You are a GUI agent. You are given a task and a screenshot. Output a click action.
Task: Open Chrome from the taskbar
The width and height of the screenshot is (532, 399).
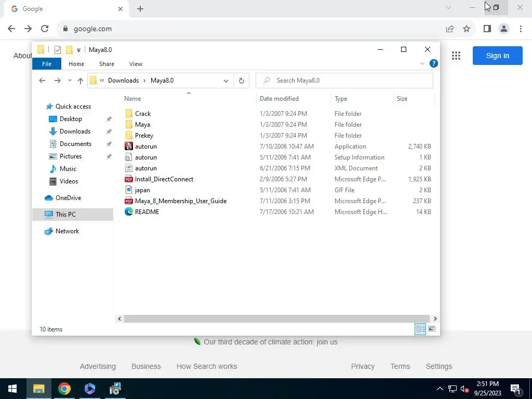coord(64,389)
